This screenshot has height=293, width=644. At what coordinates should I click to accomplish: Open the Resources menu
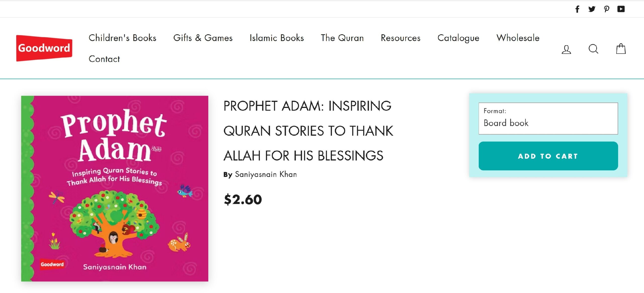400,38
